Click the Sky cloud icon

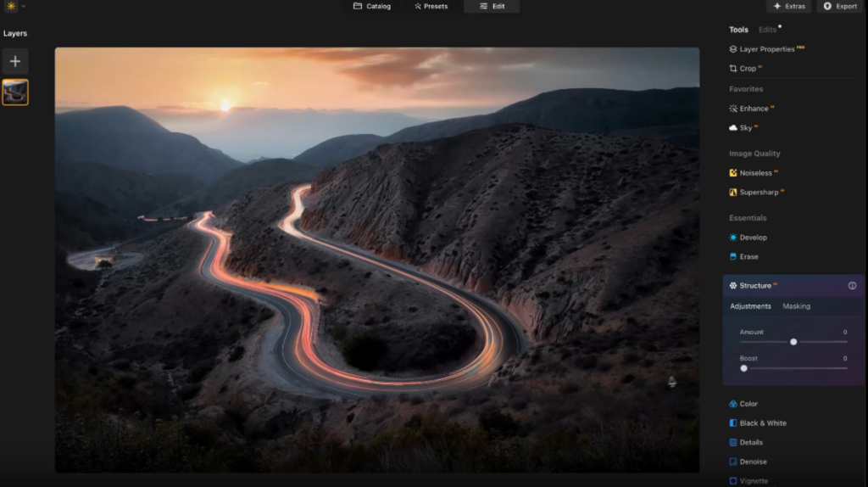(733, 128)
